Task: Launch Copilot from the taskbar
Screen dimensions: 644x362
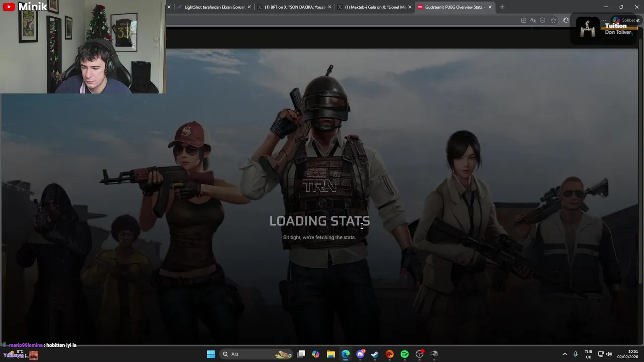Action: point(316,354)
